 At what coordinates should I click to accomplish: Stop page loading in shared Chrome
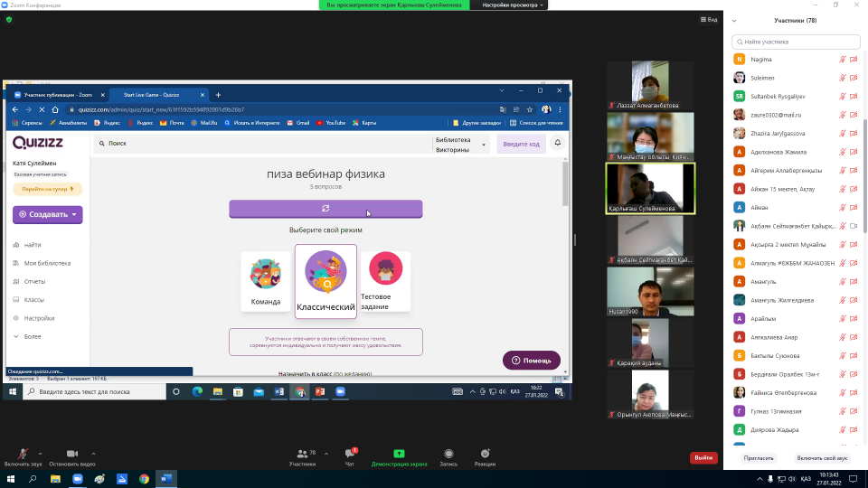click(x=42, y=109)
